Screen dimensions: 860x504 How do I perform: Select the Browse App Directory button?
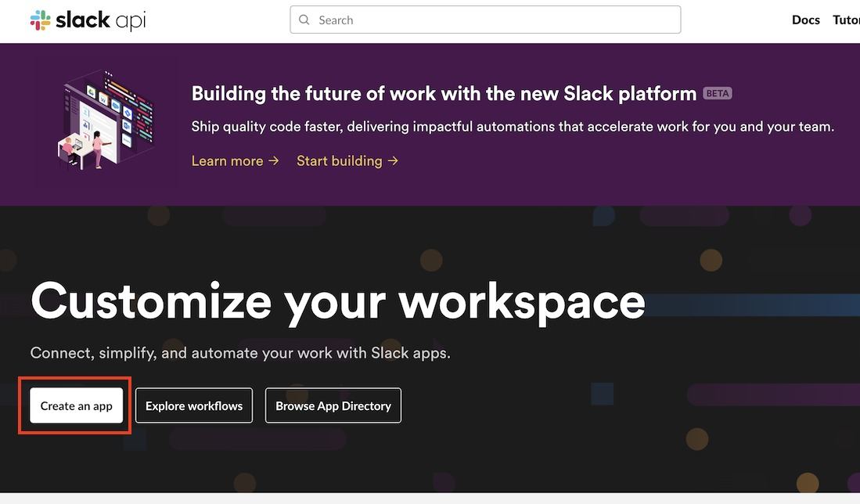pos(333,406)
